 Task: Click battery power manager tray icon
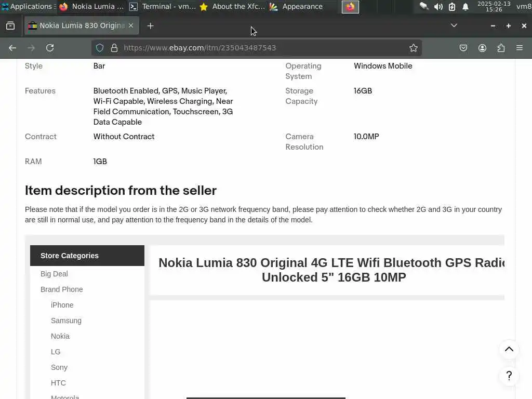[x=452, y=7]
